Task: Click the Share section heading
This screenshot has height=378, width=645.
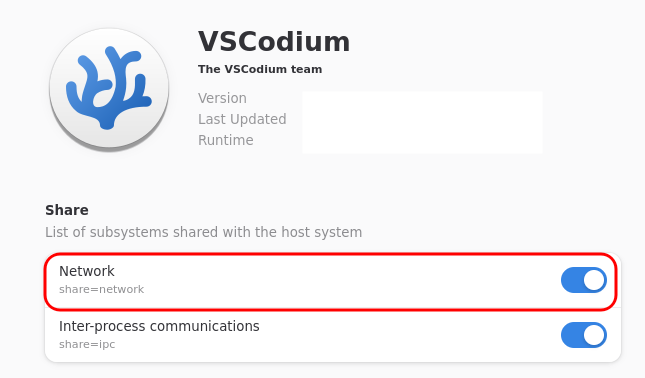Action: coord(67,210)
